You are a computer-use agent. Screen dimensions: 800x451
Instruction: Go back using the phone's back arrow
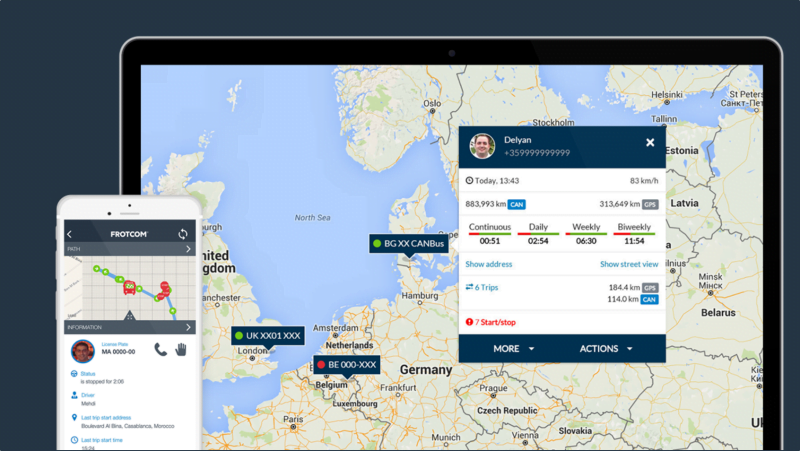pyautogui.click(x=70, y=234)
